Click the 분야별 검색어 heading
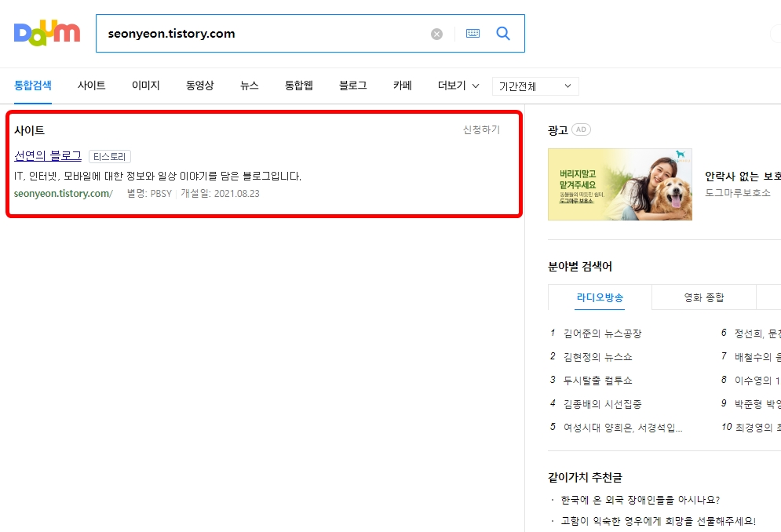 (x=580, y=266)
